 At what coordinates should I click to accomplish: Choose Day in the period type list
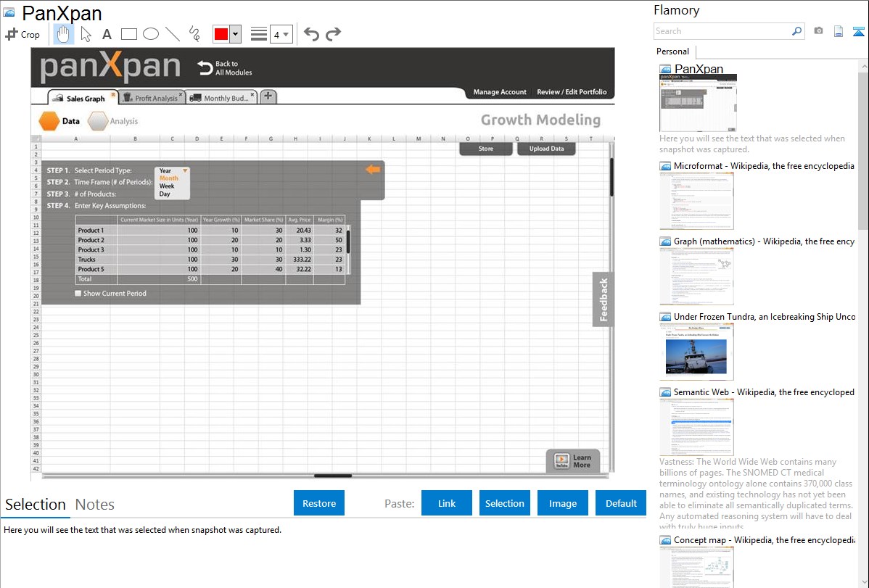pyautogui.click(x=165, y=194)
